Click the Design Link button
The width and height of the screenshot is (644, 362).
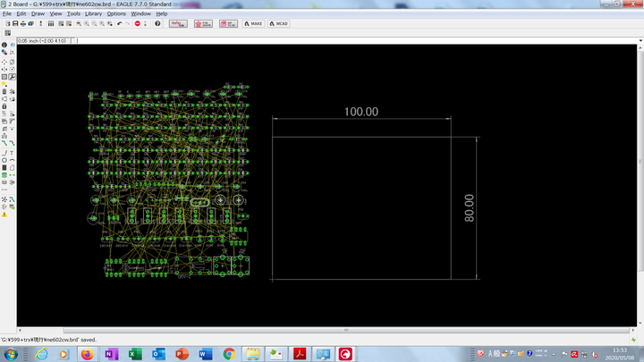pyautogui.click(x=178, y=23)
